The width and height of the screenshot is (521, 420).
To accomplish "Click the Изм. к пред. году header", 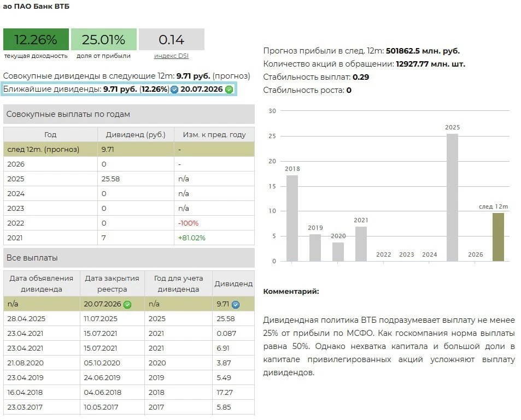I will pos(214,134).
